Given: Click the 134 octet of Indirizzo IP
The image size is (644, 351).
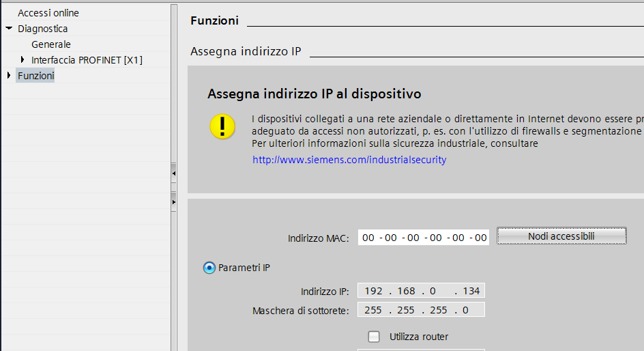Looking at the screenshot, I should pos(471,291).
